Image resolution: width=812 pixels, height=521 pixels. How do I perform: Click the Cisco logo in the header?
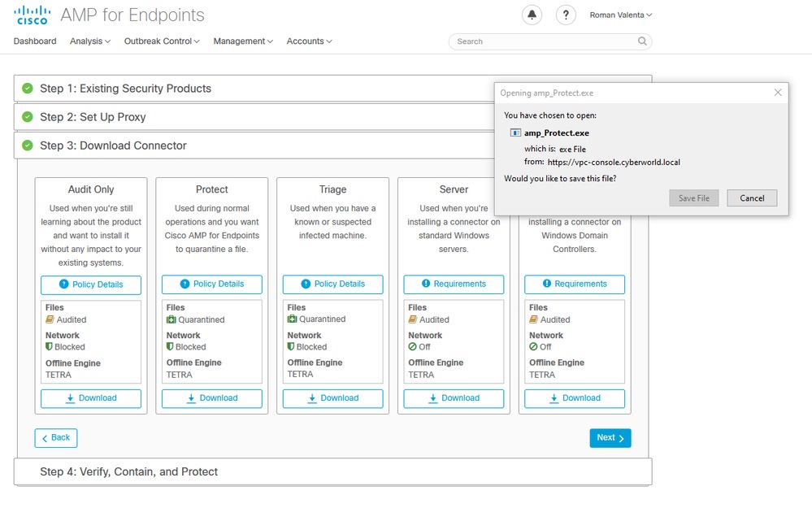(x=31, y=14)
